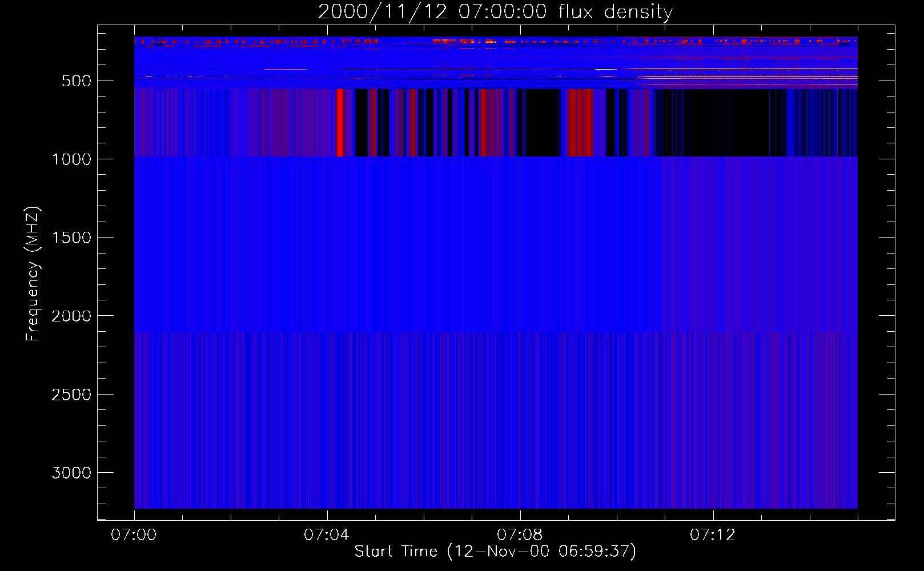Click the 07:04 time tick label

[327, 535]
